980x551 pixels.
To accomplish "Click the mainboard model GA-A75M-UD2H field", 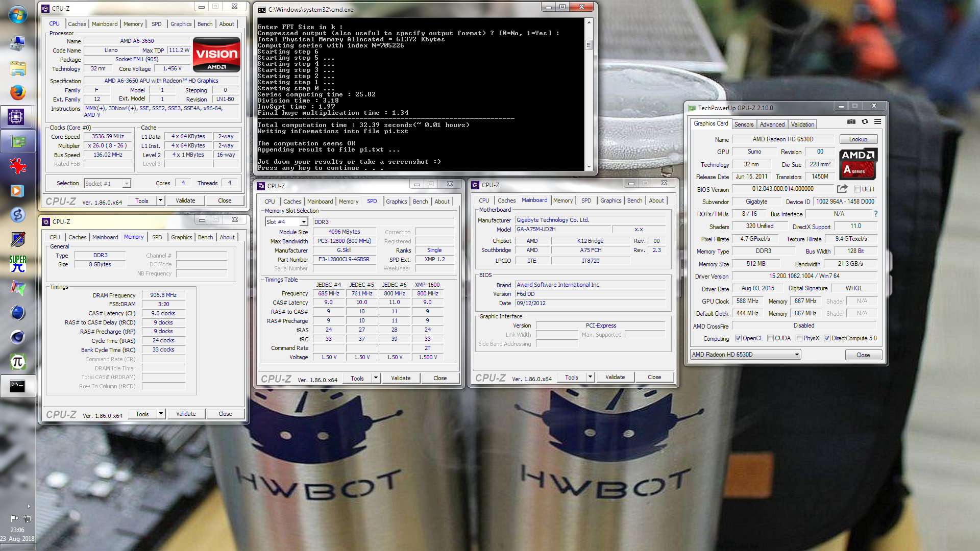I will [562, 229].
